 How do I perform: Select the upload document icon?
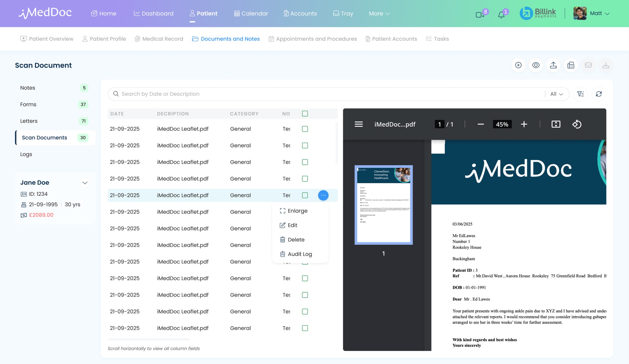tap(553, 65)
